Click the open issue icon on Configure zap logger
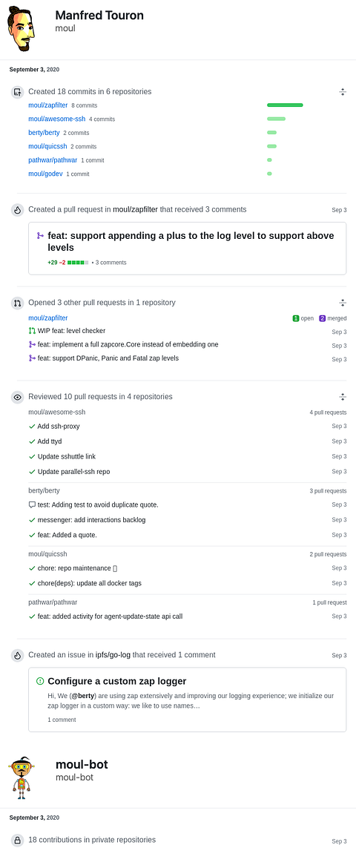Image resolution: width=356 pixels, height=868 pixels. click(x=40, y=682)
